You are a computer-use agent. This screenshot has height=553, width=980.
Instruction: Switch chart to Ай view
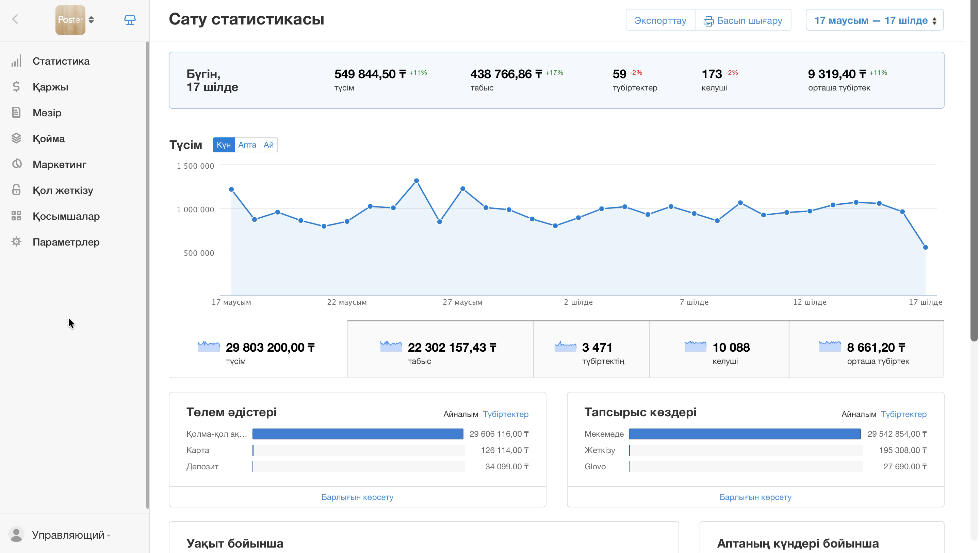pos(268,145)
